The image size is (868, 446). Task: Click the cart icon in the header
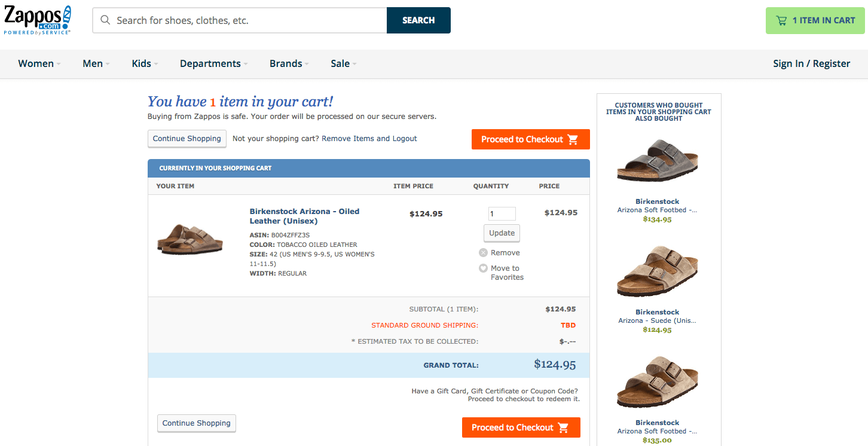click(781, 20)
